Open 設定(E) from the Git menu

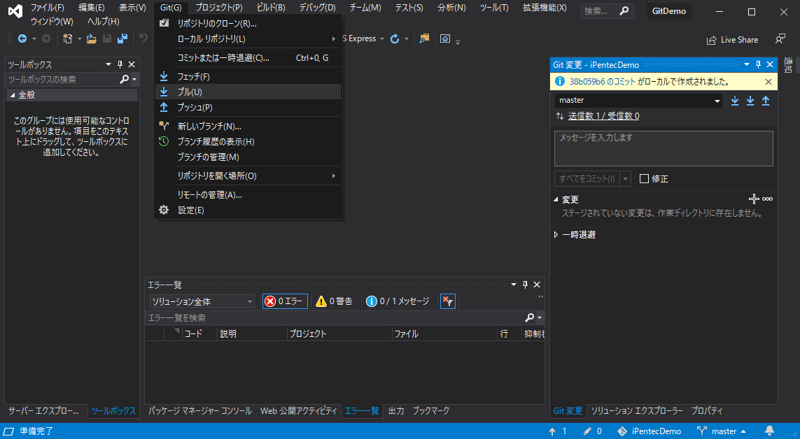click(248, 210)
